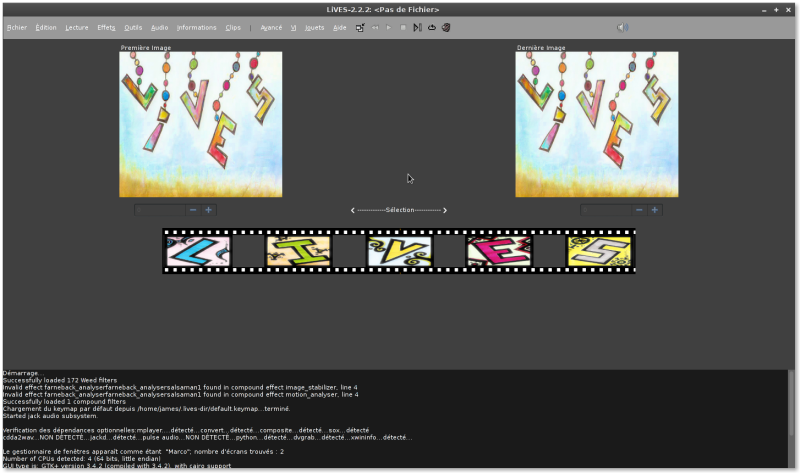Click 'Number of CPUs detected' log line
Image resolution: width=800 pixels, height=473 pixels.
[x=82, y=459]
